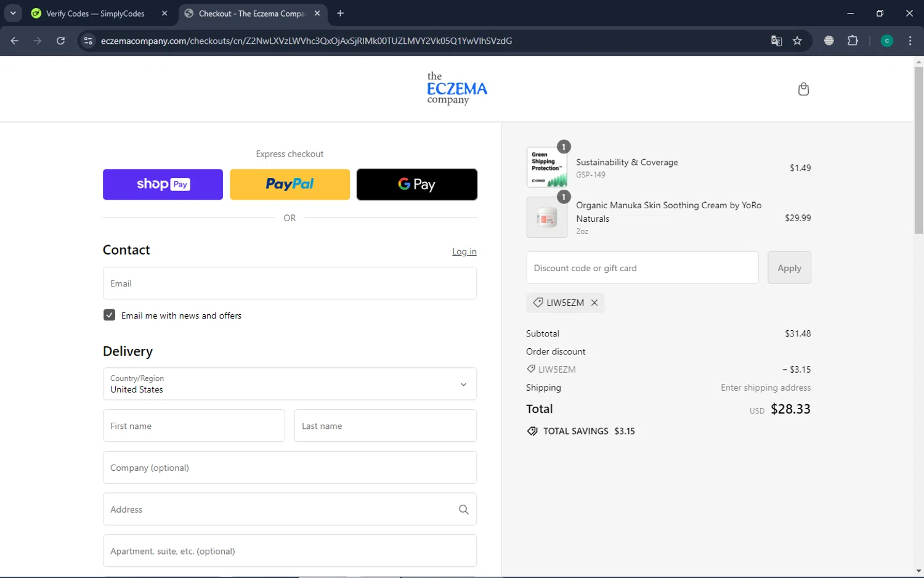The height and width of the screenshot is (578, 924).
Task: Click Apartment, suite, etc. field
Action: pos(290,551)
